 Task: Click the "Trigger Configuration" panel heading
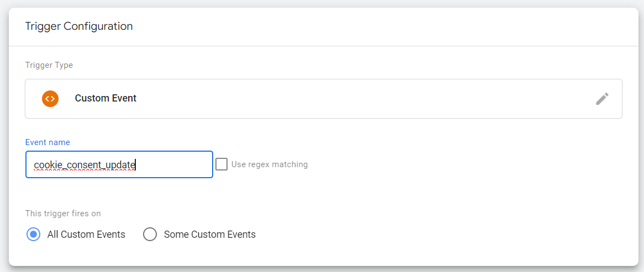pyautogui.click(x=79, y=26)
